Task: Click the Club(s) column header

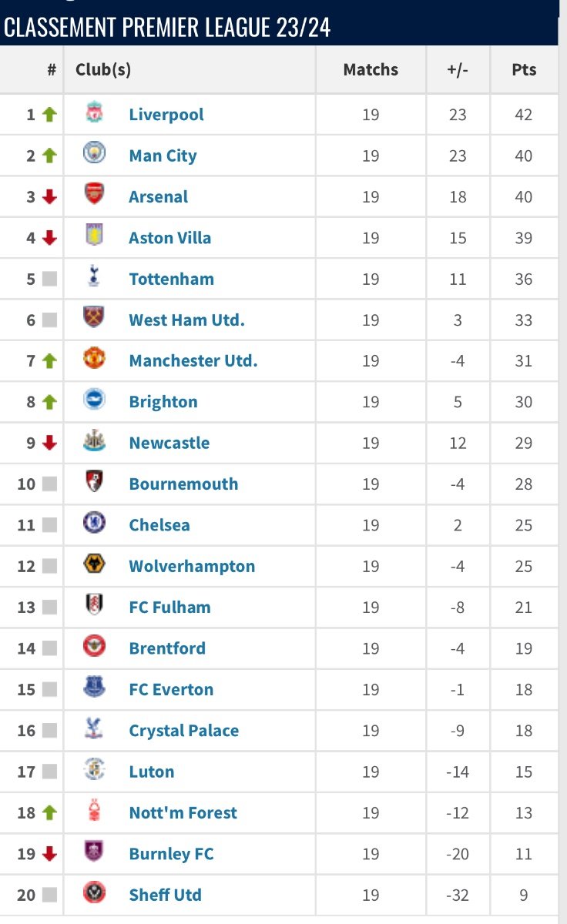Action: click(103, 69)
